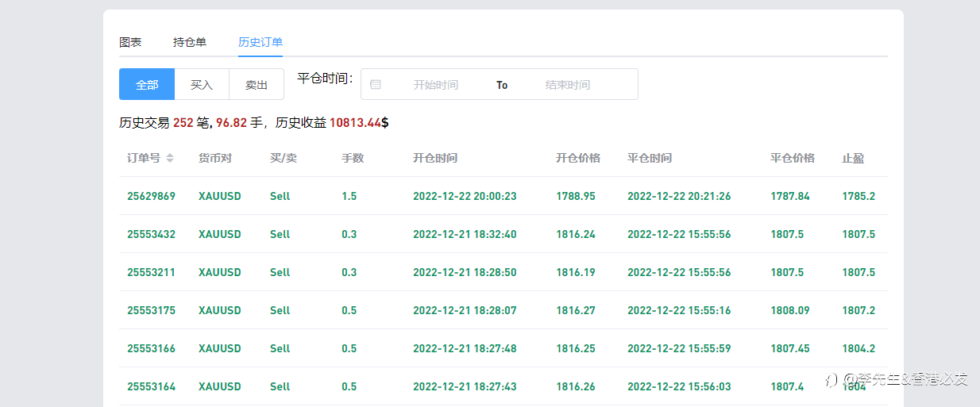Sort orders by 订单号 arrow icon

pos(169,158)
